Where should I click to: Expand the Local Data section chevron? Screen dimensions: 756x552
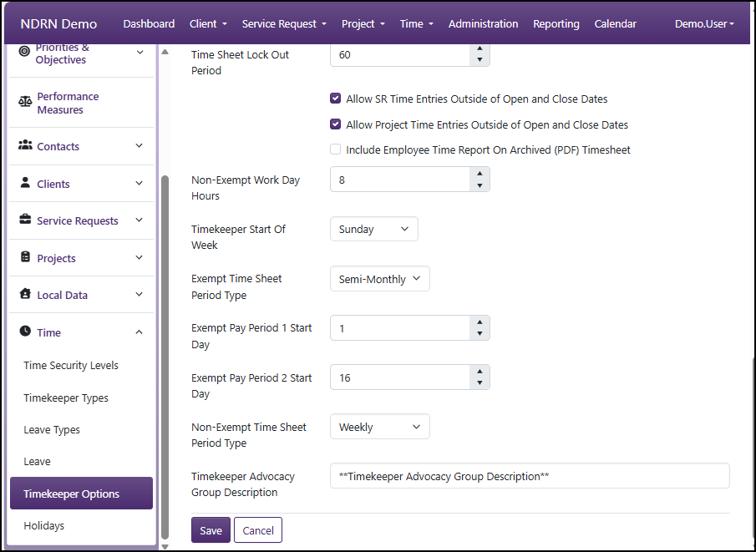pyautogui.click(x=140, y=294)
